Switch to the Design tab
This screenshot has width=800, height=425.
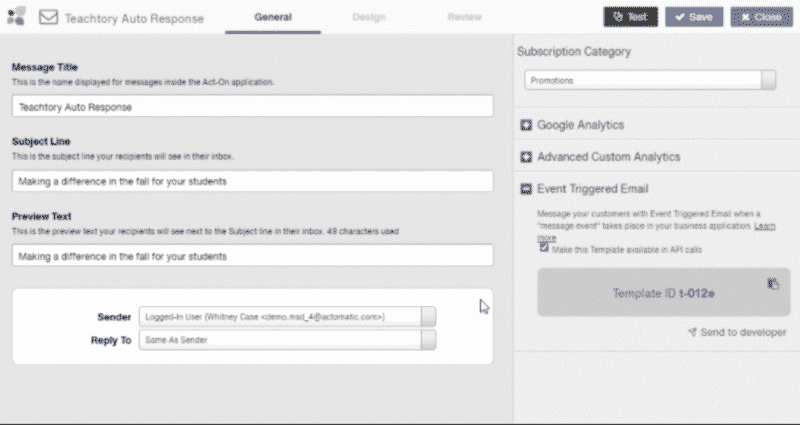(x=368, y=17)
